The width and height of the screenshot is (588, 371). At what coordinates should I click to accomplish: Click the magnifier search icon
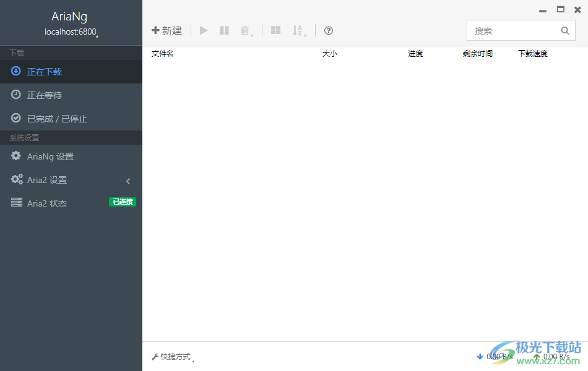click(x=565, y=31)
